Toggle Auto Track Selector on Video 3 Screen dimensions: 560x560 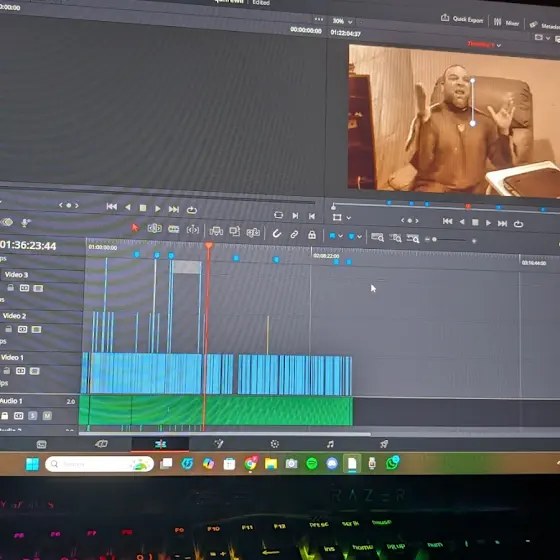click(x=24, y=288)
